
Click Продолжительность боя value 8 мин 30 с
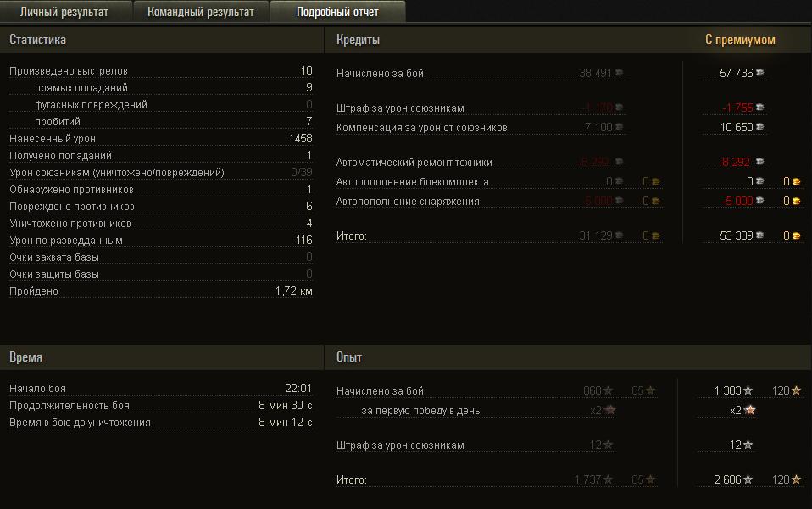click(286, 406)
